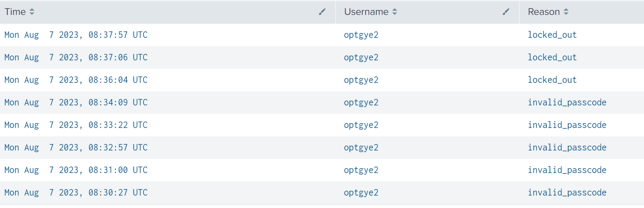Image resolution: width=644 pixels, height=208 pixels.
Task: Open timestamp 08:37:57 UTC entry
Action: (76, 35)
